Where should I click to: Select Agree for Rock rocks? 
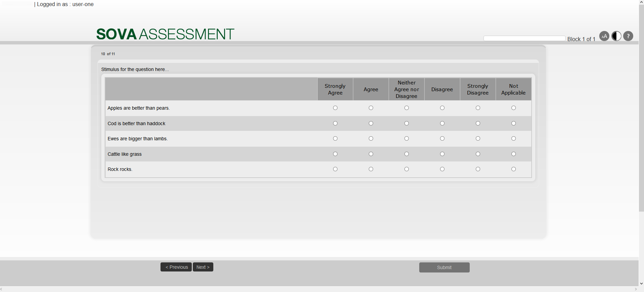coord(371,169)
